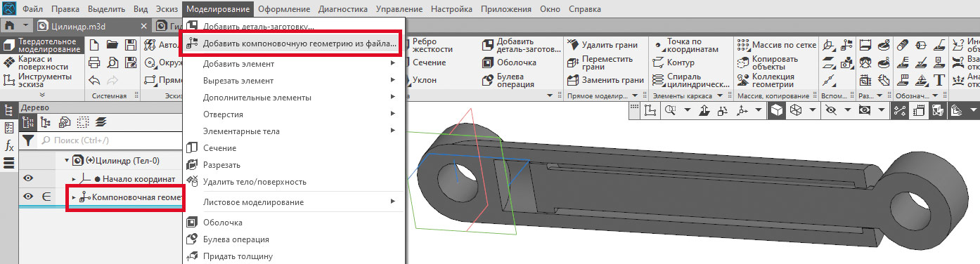Expand the tool set list chevron below Инструменты эскиза
Viewport: 980px width, 264px height.
coord(41,95)
